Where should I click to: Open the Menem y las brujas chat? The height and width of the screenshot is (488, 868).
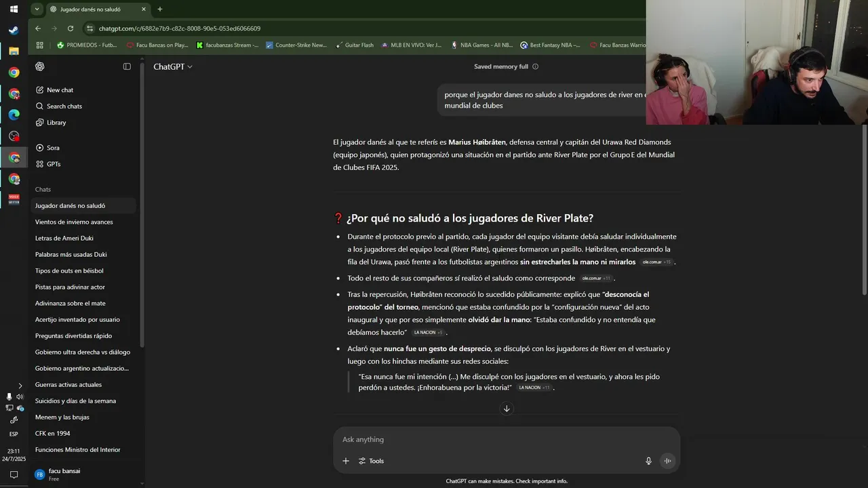(84, 417)
